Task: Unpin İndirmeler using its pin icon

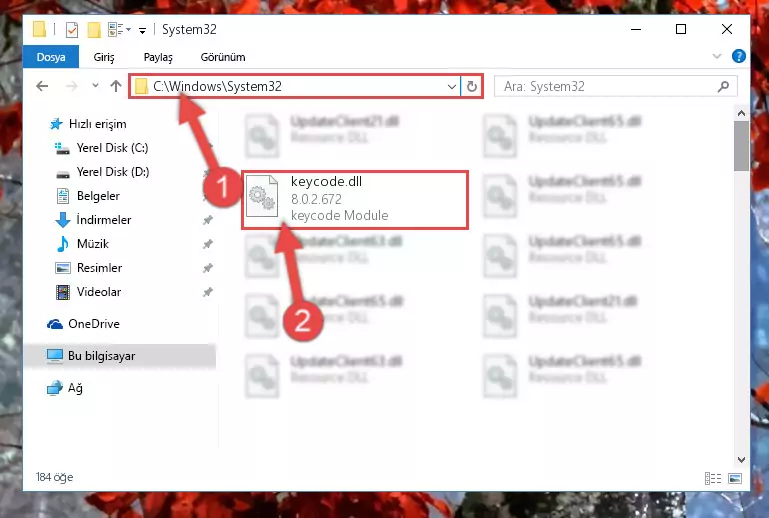Action: click(207, 220)
